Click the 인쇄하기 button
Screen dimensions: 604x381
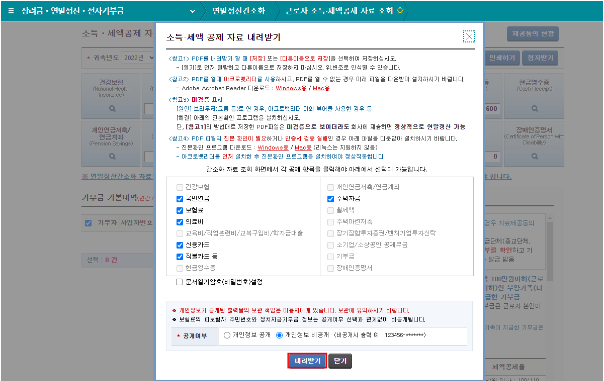pos(502,58)
